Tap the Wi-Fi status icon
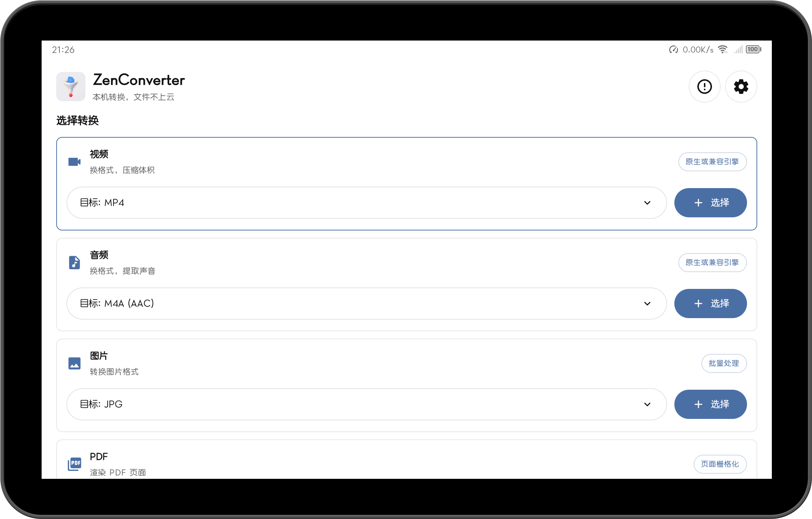This screenshot has height=519, width=812. 723,49
